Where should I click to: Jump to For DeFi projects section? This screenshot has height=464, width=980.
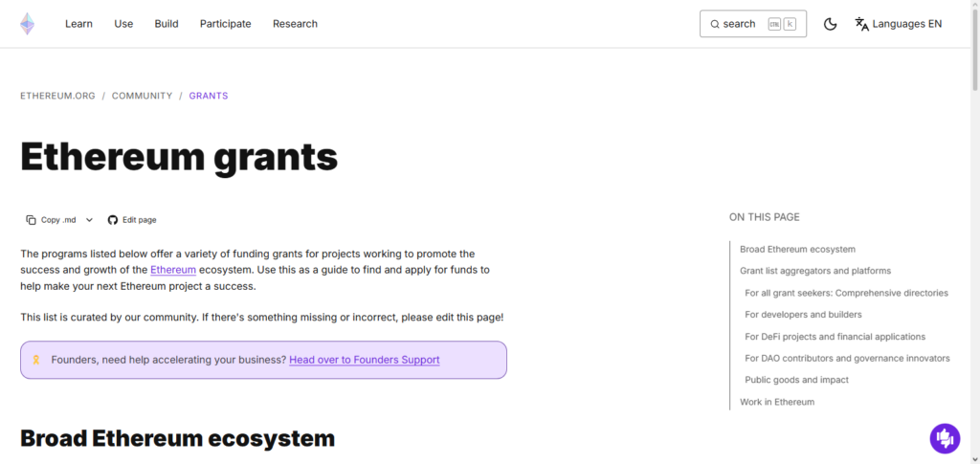[835, 337]
